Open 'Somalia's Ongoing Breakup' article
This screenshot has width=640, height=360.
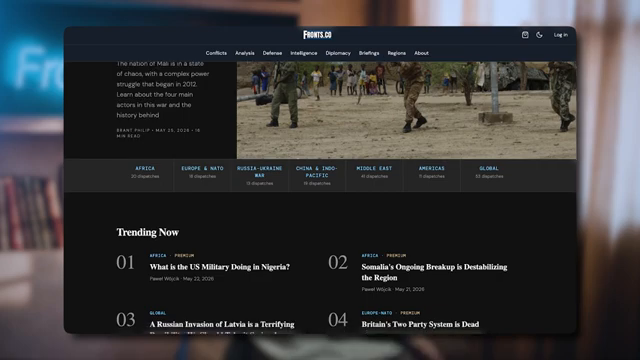click(434, 272)
